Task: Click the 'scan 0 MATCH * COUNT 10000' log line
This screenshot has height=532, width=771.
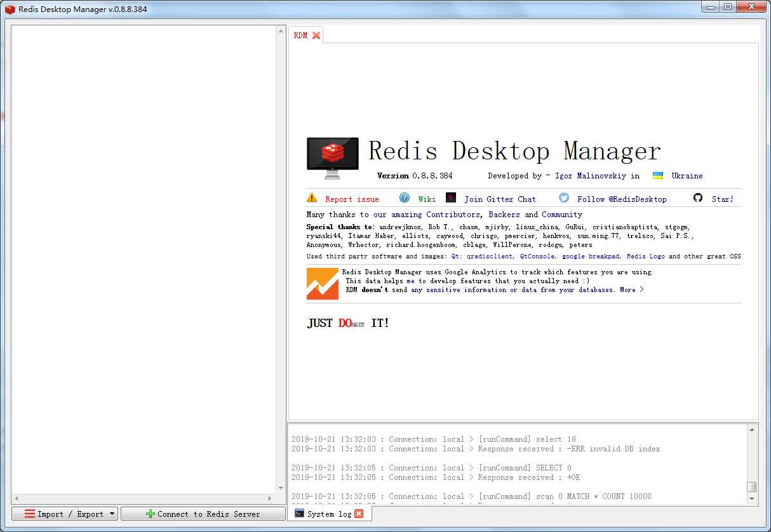Action: pos(471,496)
